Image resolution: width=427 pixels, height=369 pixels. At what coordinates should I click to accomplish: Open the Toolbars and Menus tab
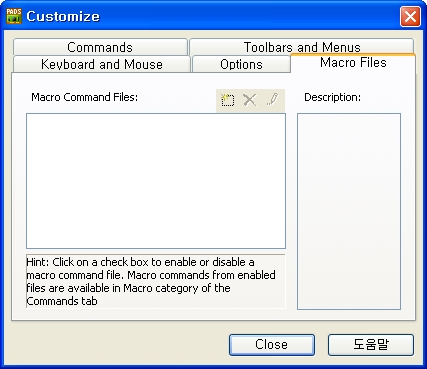[x=302, y=47]
